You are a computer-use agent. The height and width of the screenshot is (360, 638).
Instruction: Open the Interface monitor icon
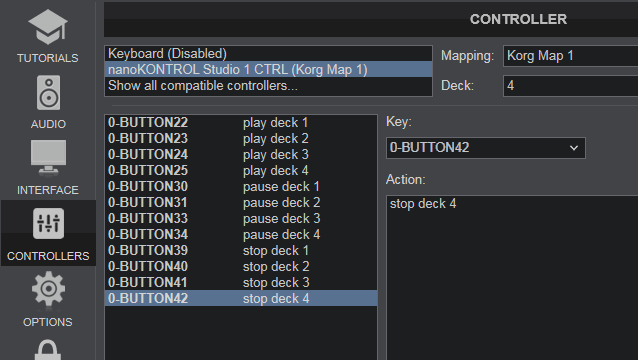(x=48, y=158)
